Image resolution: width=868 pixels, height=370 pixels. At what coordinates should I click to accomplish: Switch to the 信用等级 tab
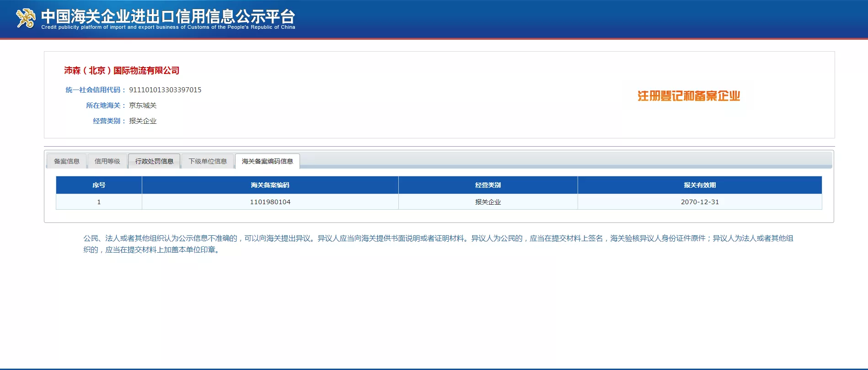click(x=107, y=161)
